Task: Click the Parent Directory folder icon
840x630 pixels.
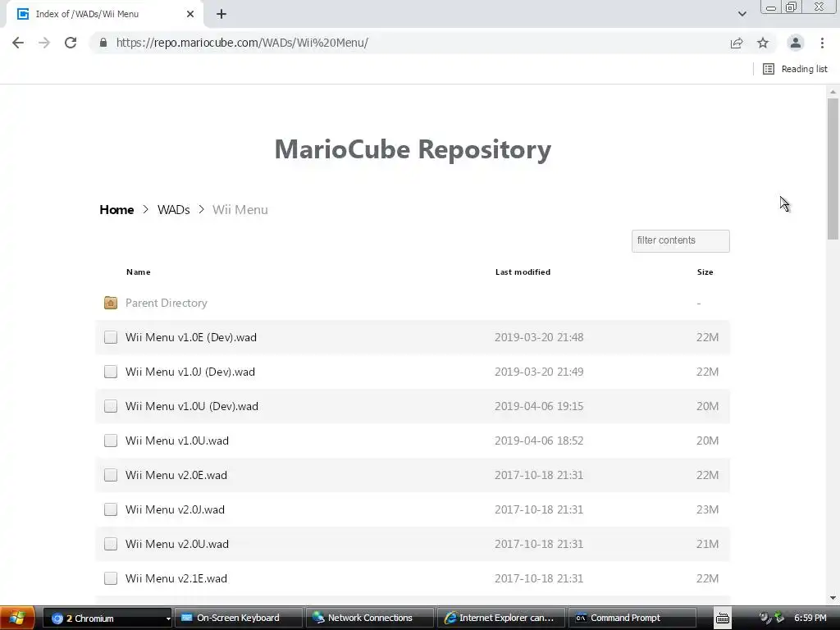Action: (x=111, y=304)
